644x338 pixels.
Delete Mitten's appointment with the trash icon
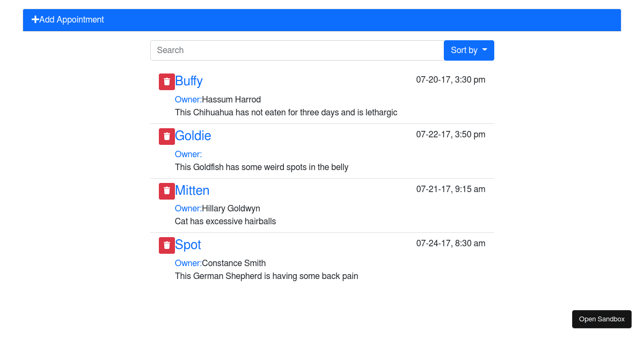(x=167, y=191)
